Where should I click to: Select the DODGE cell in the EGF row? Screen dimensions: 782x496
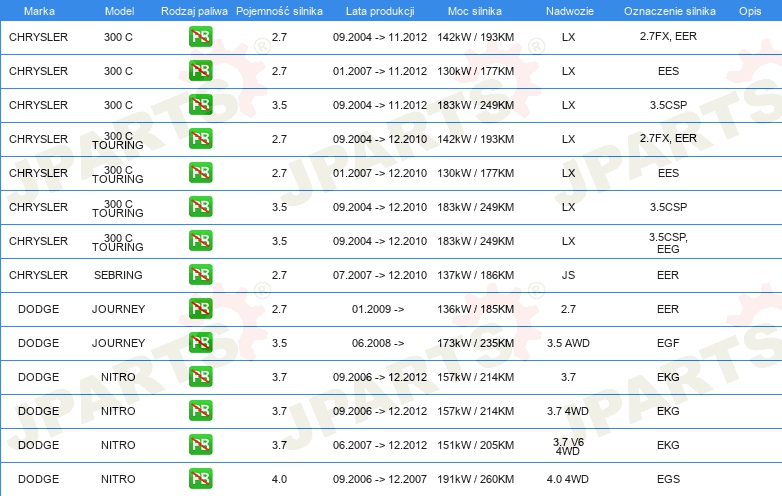pyautogui.click(x=38, y=343)
